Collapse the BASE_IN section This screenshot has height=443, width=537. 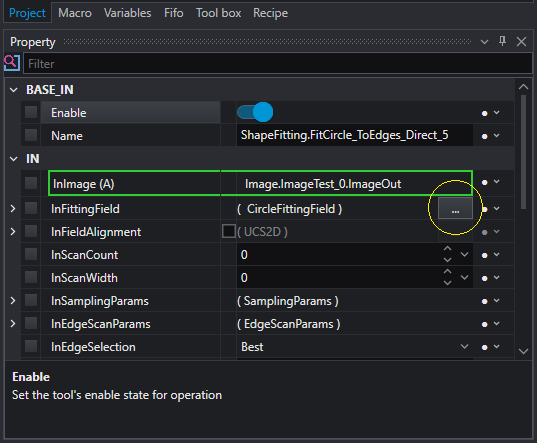[14, 90]
